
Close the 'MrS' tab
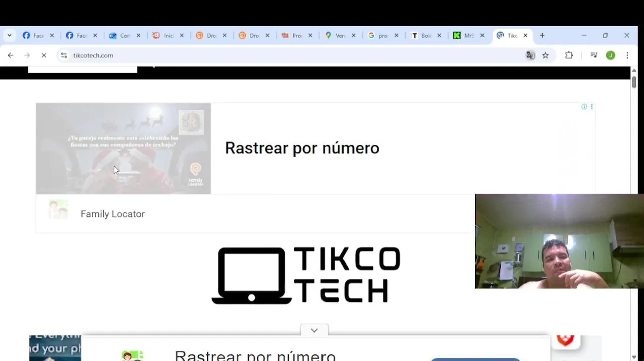(x=482, y=36)
